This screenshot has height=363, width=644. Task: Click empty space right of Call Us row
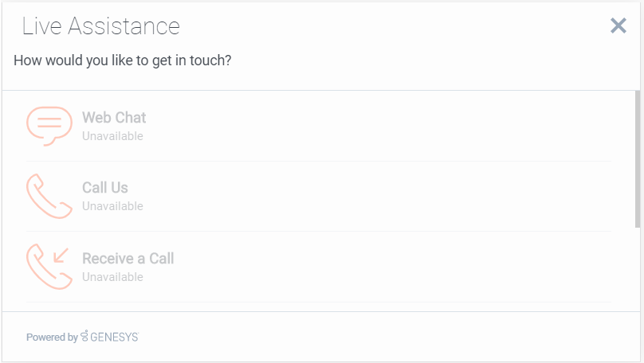pyautogui.click(x=399, y=196)
